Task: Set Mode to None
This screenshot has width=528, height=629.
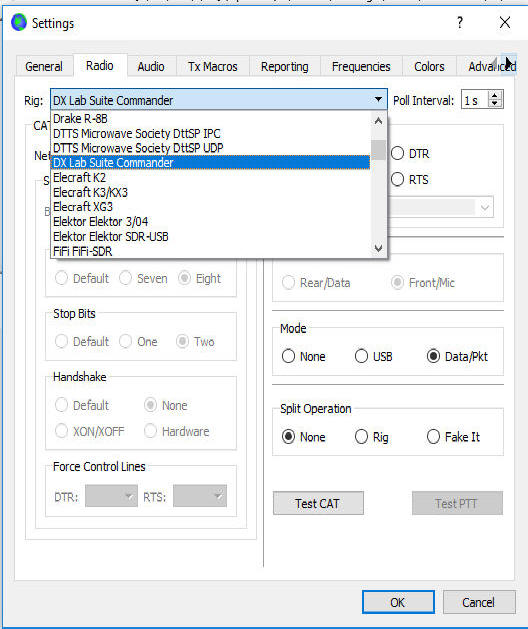Action: [x=304, y=356]
